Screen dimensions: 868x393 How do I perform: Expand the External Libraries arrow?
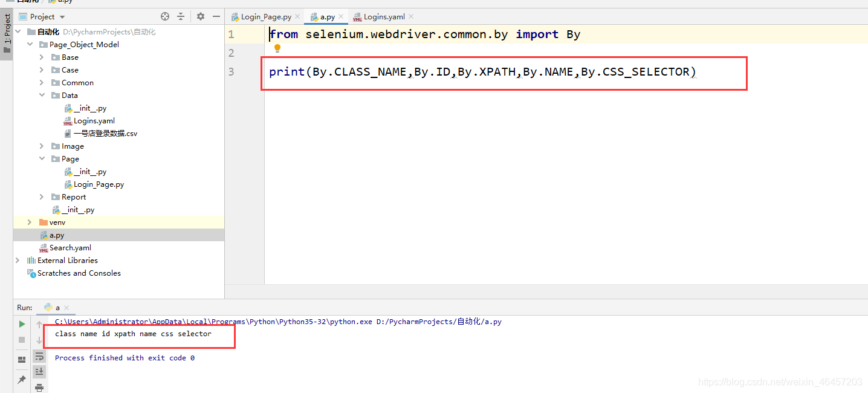(18, 260)
